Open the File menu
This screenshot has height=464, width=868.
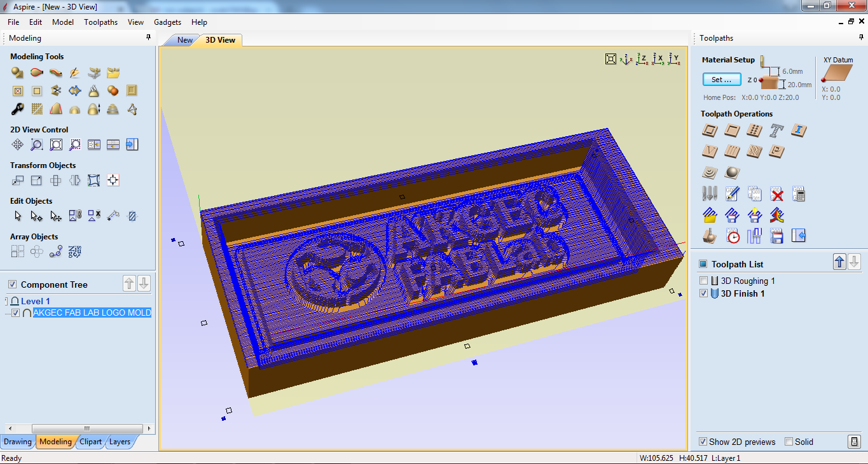(13, 22)
